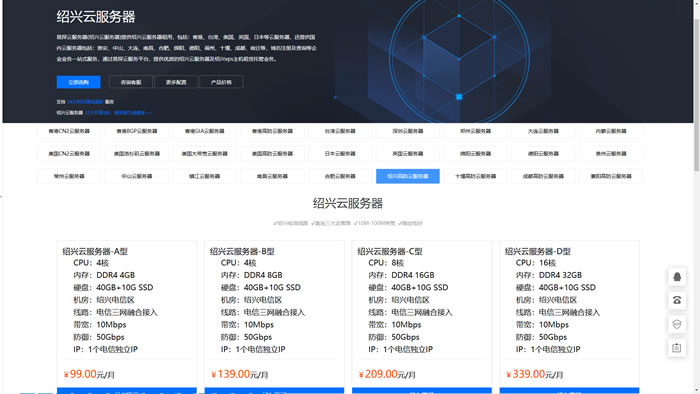This screenshot has width=700, height=394.
Task: Choose the 大连云服务器 tab
Action: (543, 131)
